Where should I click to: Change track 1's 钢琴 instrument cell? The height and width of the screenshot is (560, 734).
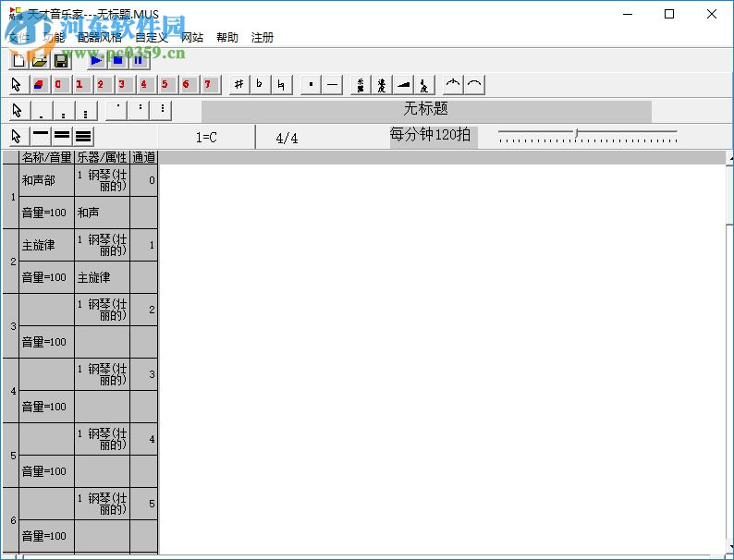[x=102, y=180]
